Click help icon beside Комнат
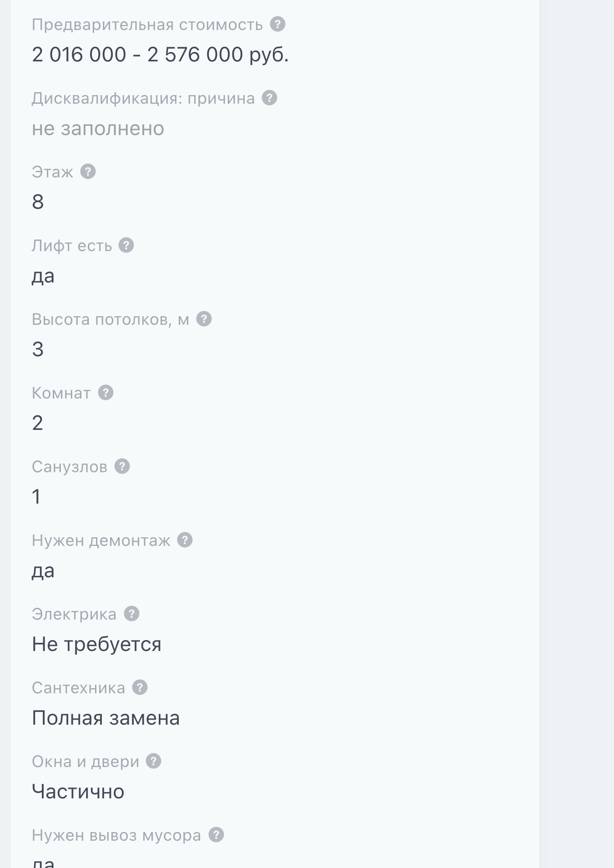 pos(106,393)
